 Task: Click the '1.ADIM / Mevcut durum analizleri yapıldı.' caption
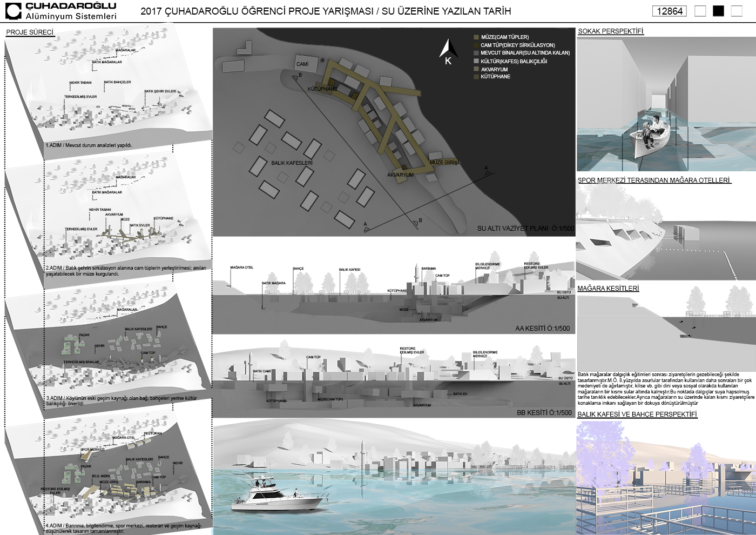(x=89, y=145)
